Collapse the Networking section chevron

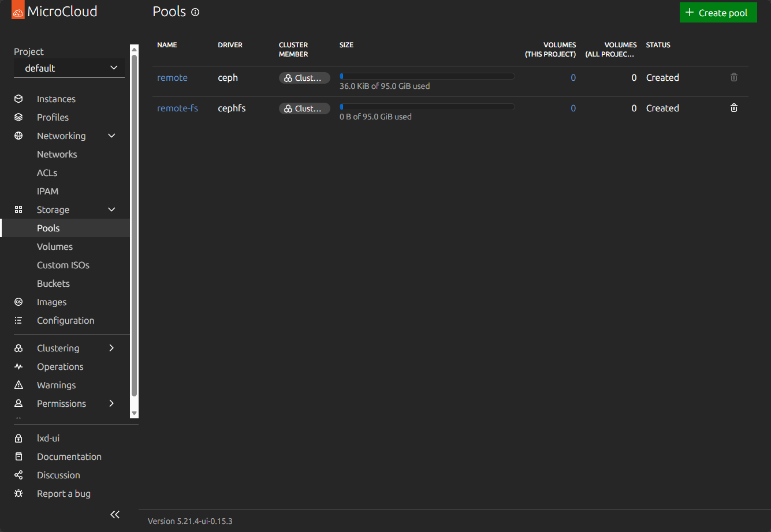(x=112, y=136)
